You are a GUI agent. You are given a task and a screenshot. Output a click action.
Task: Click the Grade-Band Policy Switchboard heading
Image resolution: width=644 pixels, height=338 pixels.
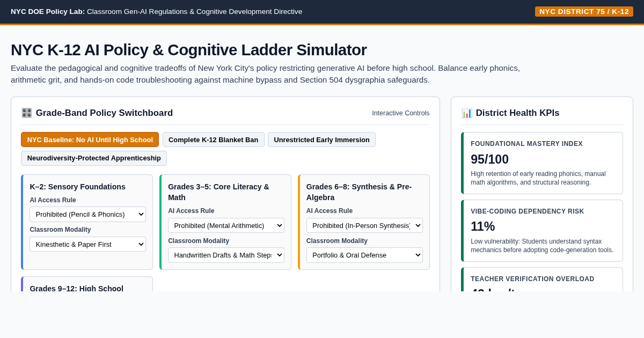point(104,113)
